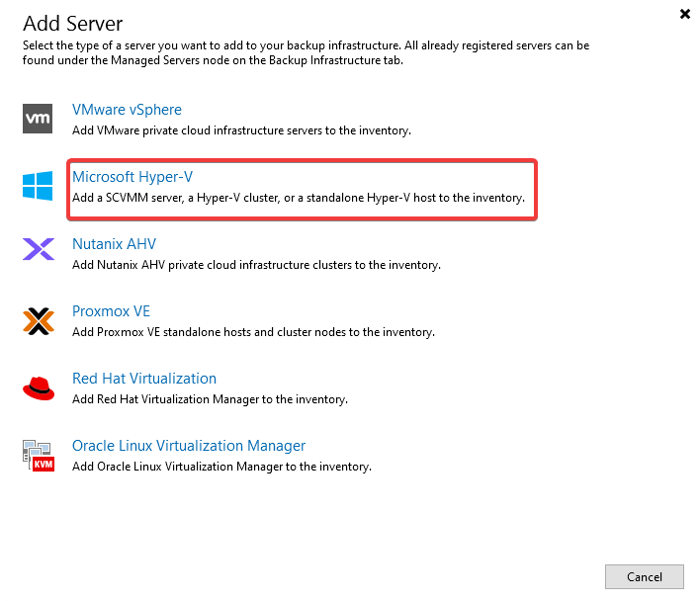This screenshot has height=601, width=700.
Task: Click 'Add Oracle Linux Virtualization Manager' description
Action: (221, 467)
